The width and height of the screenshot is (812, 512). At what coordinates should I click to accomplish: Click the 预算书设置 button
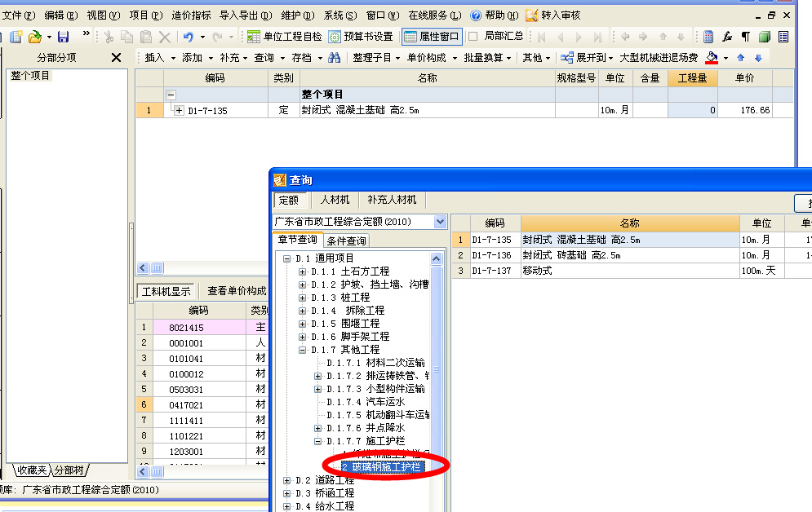(361, 36)
